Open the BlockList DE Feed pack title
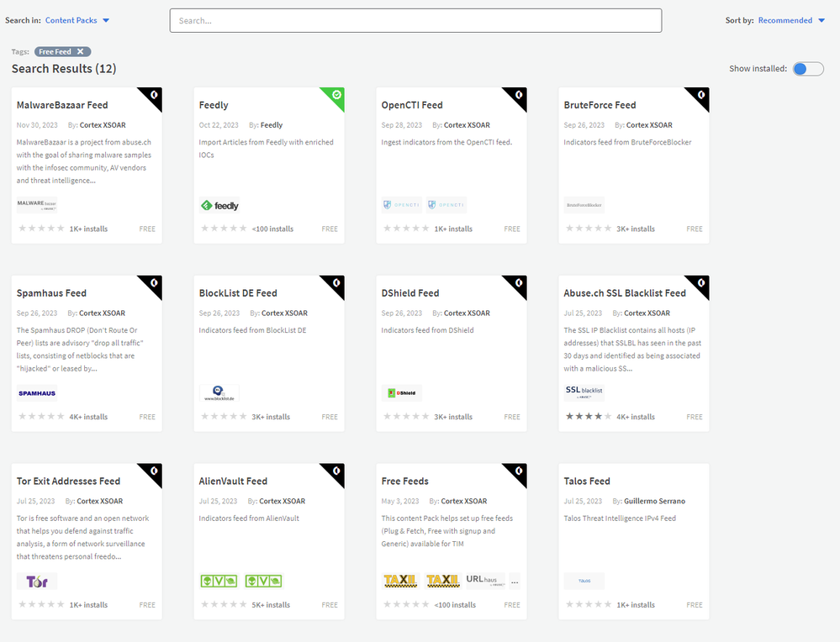Viewport: 840px width, 642px height. (x=238, y=293)
